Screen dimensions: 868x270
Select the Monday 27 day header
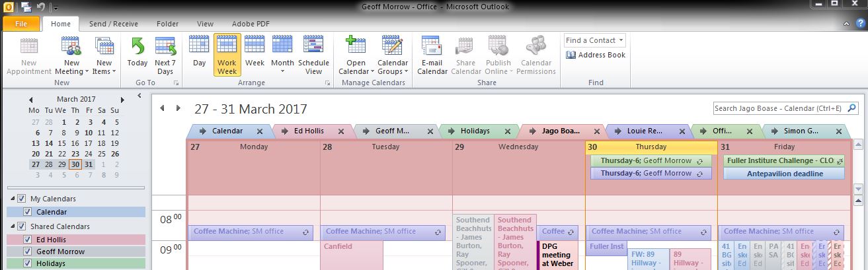click(x=254, y=147)
